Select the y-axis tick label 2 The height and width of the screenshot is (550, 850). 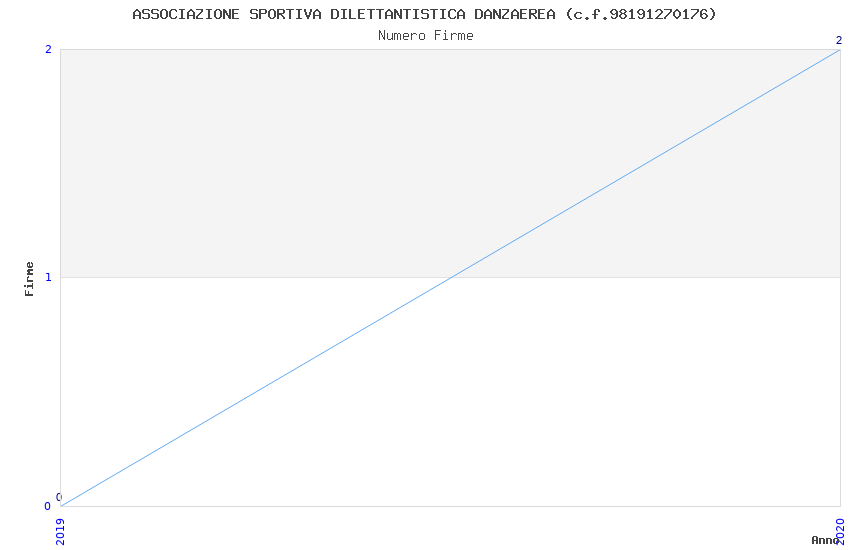[48, 49]
